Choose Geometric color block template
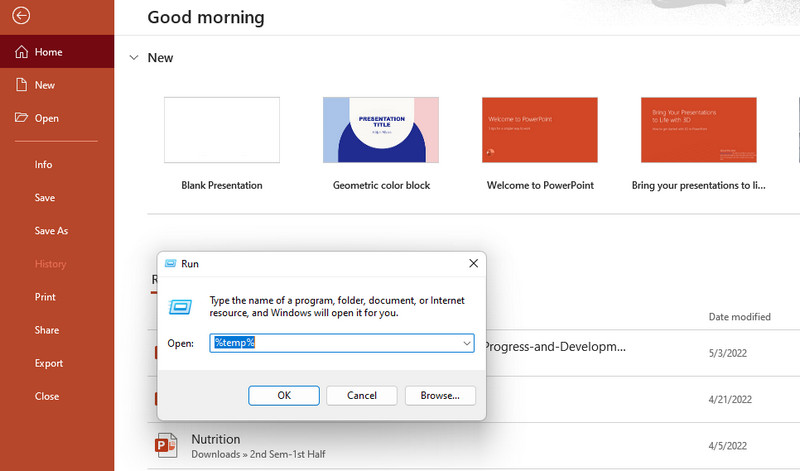Screen dimensions: 800x471 381,130
